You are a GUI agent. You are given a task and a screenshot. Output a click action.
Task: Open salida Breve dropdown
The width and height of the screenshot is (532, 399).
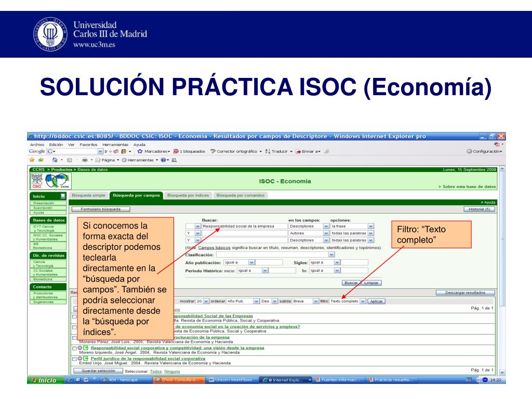316,301
